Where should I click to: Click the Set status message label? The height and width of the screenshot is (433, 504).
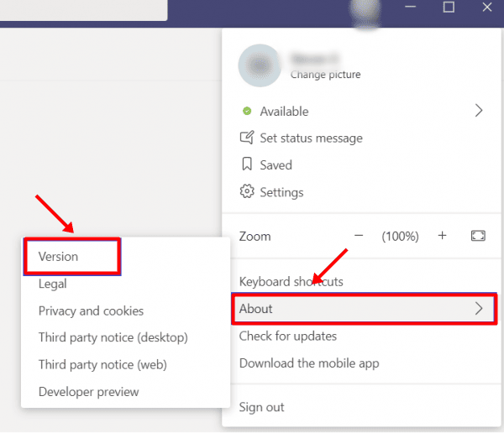[x=311, y=138]
